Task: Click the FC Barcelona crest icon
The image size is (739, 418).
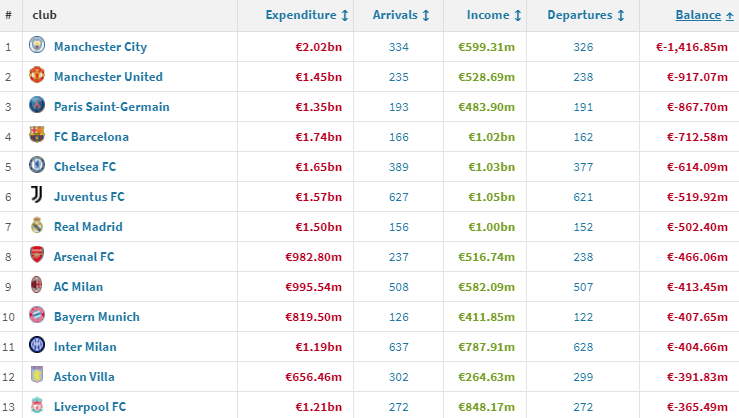Action: click(x=37, y=137)
